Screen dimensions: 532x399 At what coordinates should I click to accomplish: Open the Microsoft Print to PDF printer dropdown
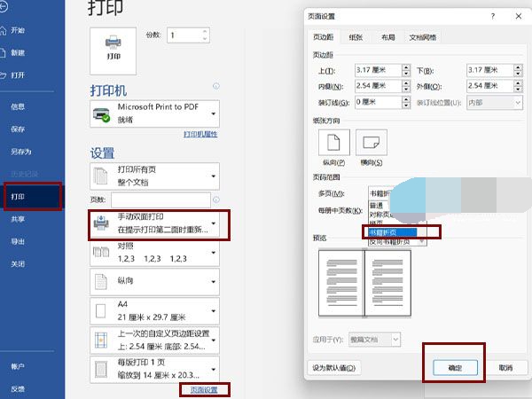(154, 113)
